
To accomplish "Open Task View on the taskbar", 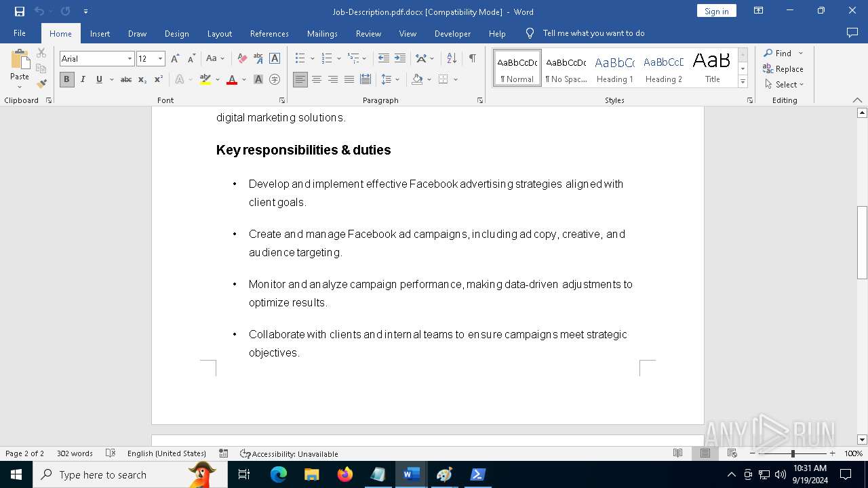I will [244, 474].
